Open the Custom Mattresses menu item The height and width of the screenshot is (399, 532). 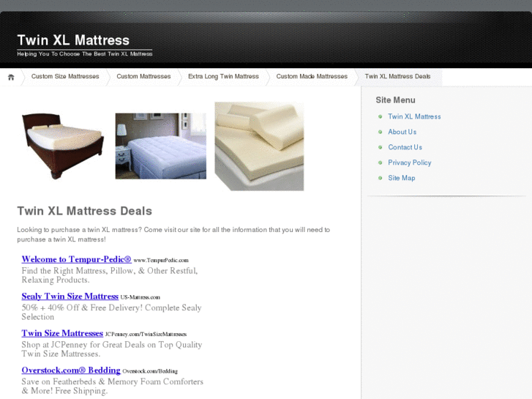click(x=143, y=76)
